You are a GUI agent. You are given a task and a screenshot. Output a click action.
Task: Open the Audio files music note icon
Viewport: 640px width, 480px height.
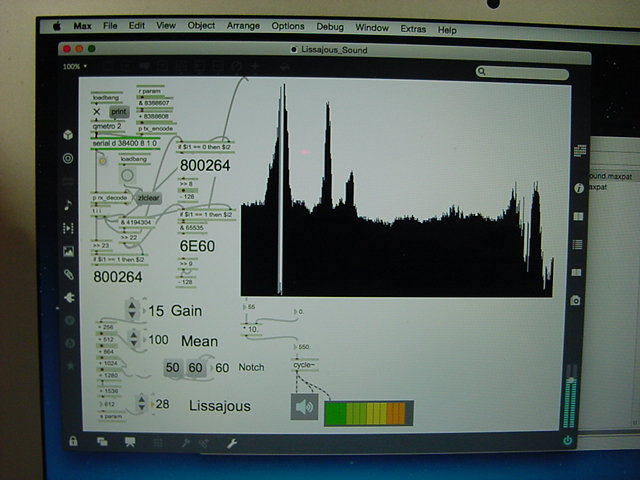[68, 205]
